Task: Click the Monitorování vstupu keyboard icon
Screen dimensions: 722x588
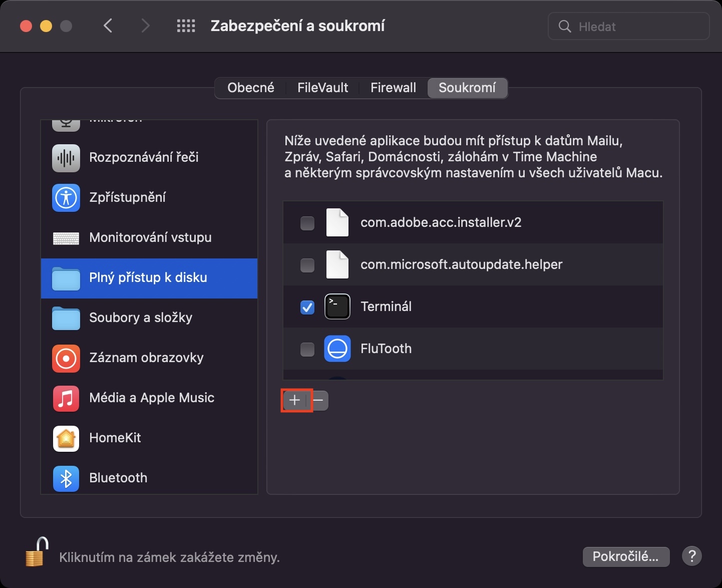Action: tap(66, 238)
